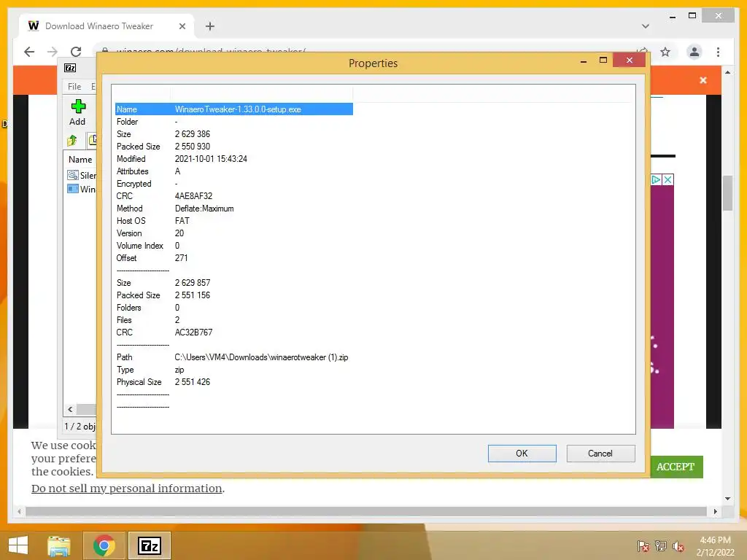Open a new Chrome tab
Screen dimensions: 747x560
[x=209, y=26]
